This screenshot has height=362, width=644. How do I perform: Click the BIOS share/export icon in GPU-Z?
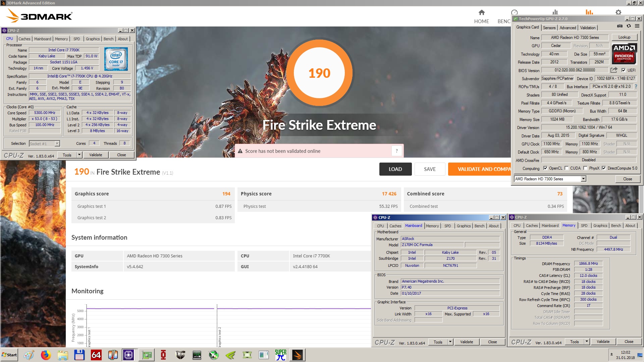614,70
